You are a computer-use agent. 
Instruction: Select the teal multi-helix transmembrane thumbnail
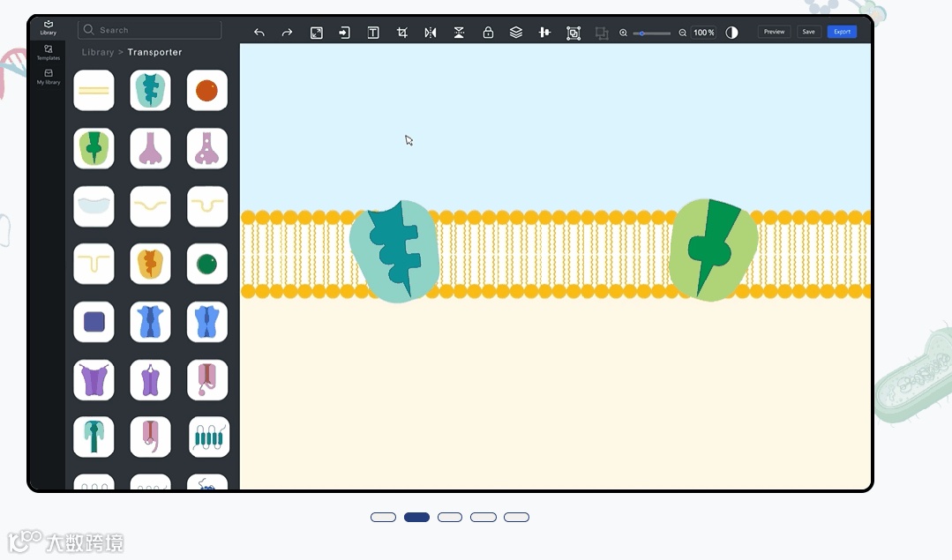click(x=209, y=437)
